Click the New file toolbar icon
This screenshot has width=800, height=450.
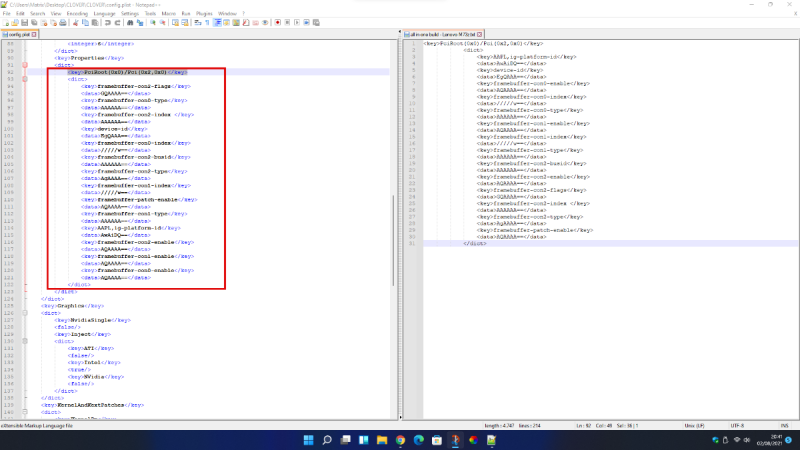pyautogui.click(x=5, y=22)
